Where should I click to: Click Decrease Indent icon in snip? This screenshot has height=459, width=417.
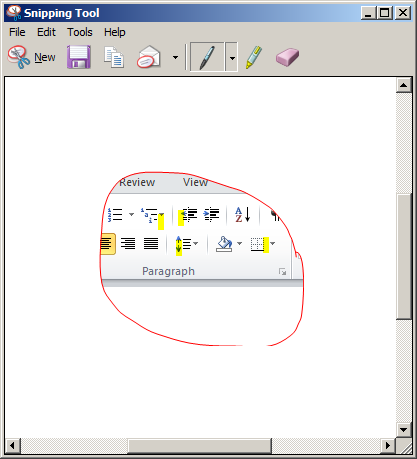tap(189, 215)
